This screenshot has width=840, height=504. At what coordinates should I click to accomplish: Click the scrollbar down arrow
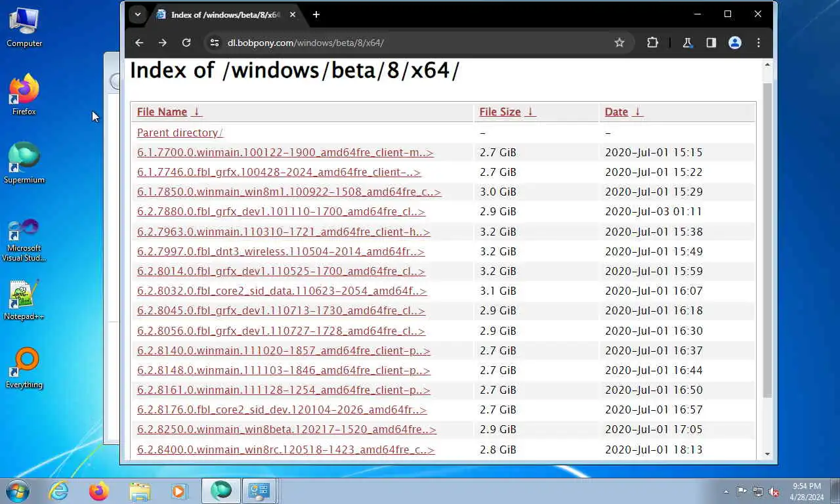[x=767, y=453]
